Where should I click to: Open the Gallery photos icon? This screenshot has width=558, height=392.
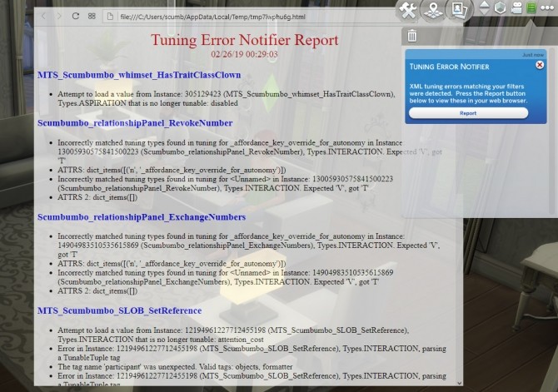[x=456, y=10]
